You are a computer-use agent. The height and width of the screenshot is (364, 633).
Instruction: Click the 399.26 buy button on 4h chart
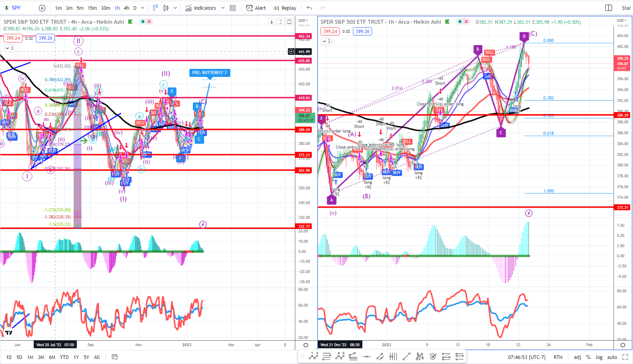click(x=46, y=38)
